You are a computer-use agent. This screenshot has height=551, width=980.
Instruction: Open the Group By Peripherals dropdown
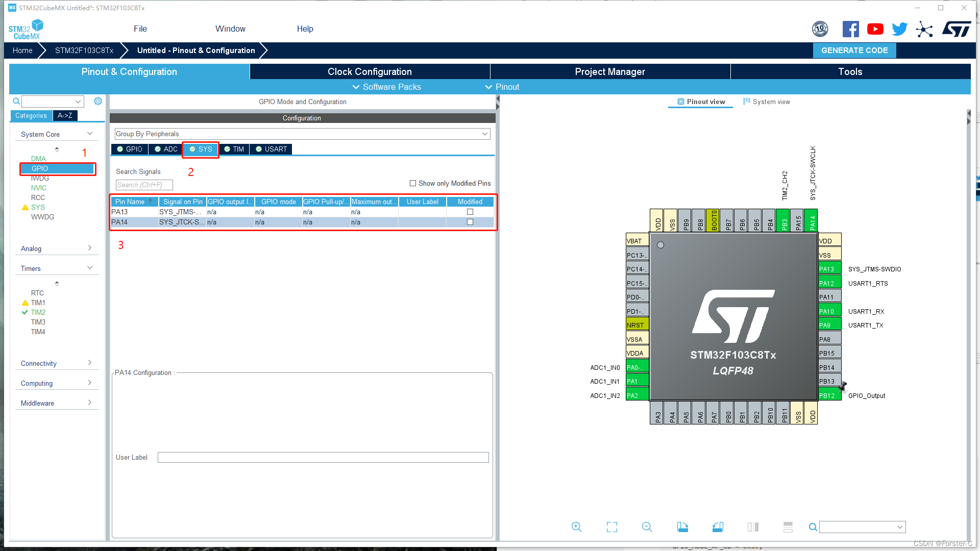(x=302, y=134)
